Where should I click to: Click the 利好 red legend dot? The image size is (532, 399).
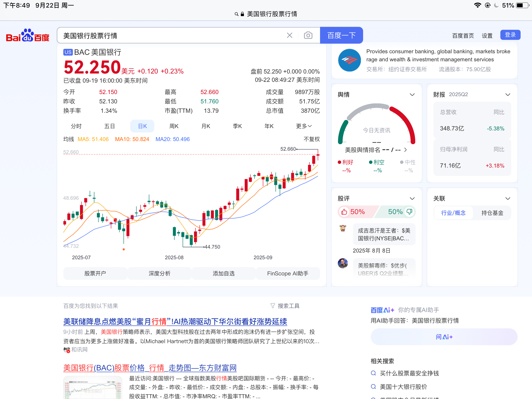[339, 162]
